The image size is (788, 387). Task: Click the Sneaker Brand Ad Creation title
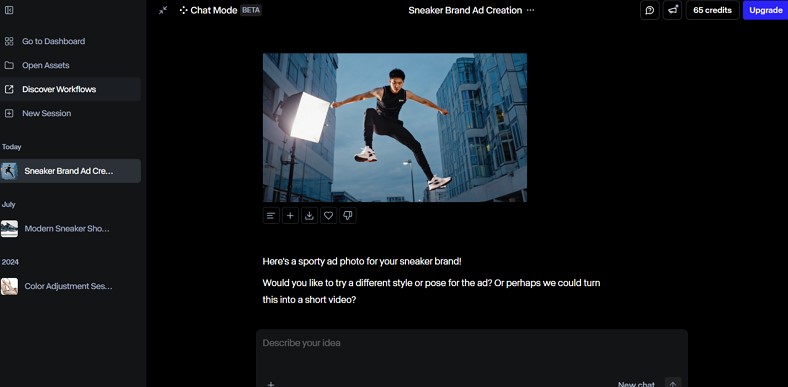(465, 10)
